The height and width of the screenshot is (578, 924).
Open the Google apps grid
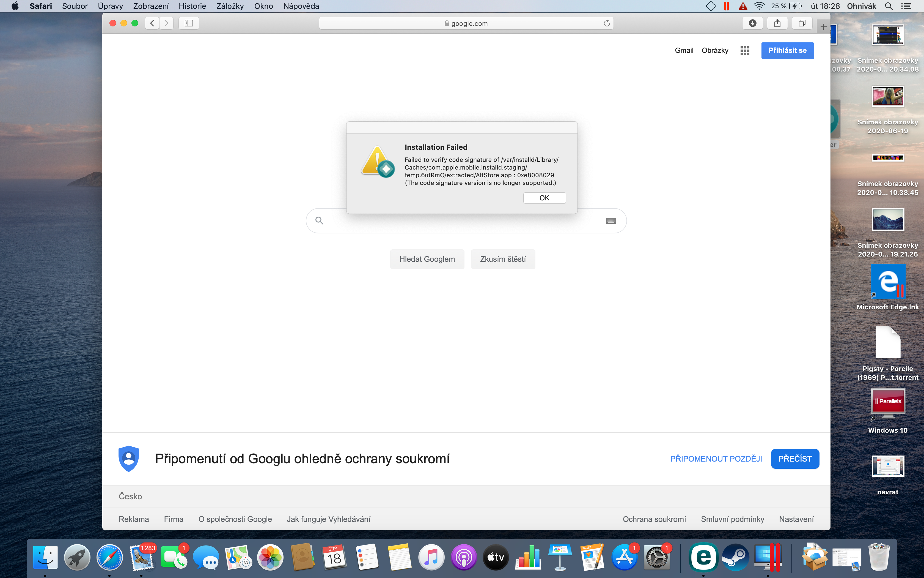744,50
